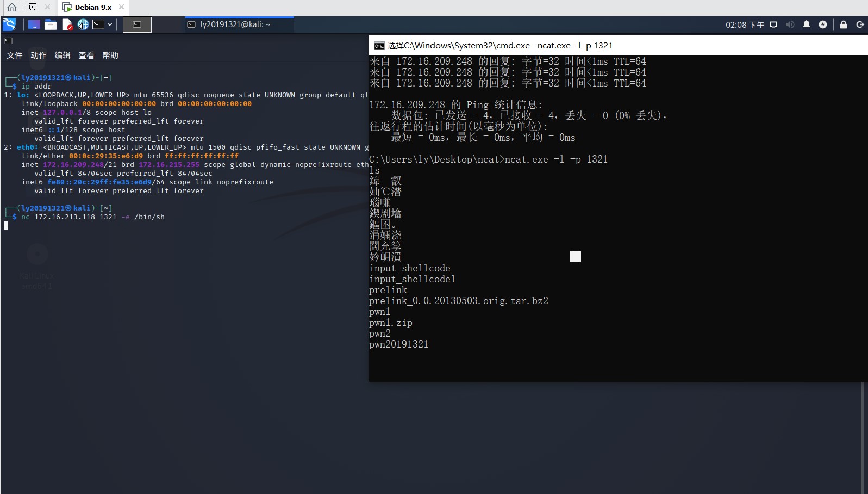Click the 'ip addr' command text
Screen dimensions: 868x494
coord(36,87)
